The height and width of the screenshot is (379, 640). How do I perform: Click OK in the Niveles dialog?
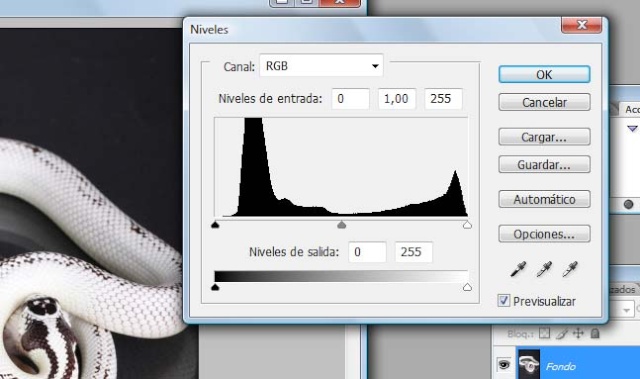[x=544, y=75]
